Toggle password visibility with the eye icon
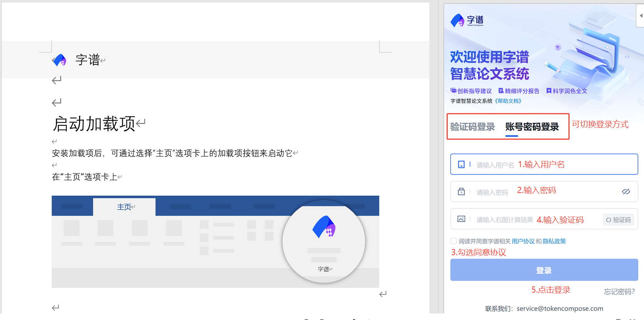 (626, 191)
